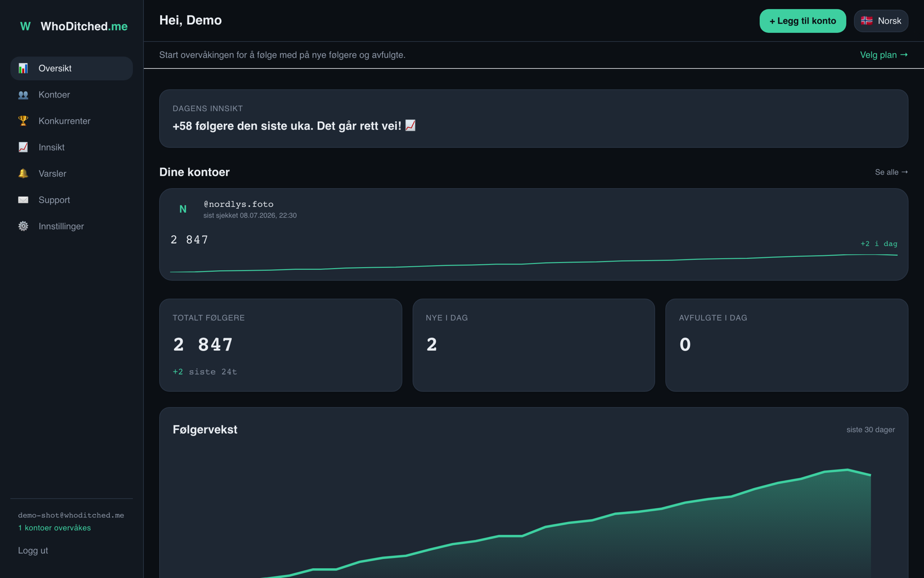Click the WhoDitched.me brand name

click(x=84, y=26)
